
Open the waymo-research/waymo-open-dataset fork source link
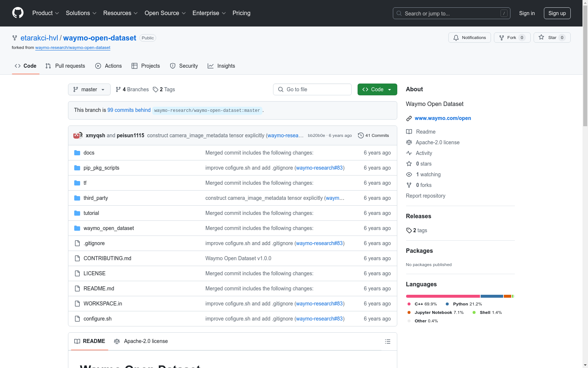coord(73,47)
